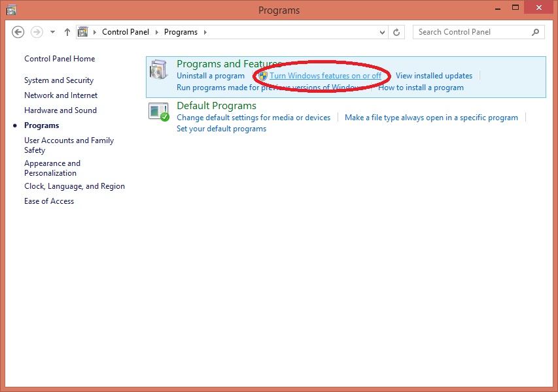Select Control Panel in the breadcrumb path
This screenshot has width=558, height=392.
pos(125,32)
